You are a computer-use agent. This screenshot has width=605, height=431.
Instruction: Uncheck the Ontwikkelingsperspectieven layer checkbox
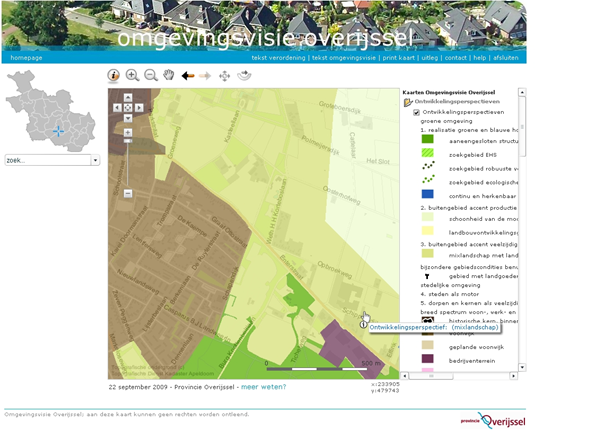(416, 112)
